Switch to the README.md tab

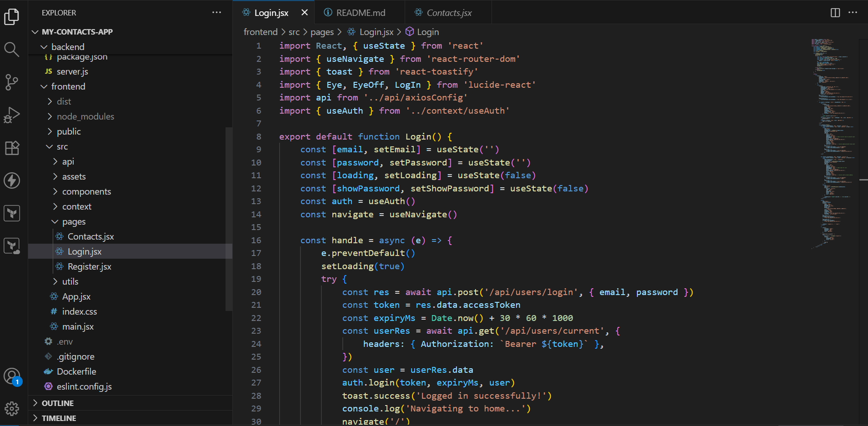pos(360,13)
